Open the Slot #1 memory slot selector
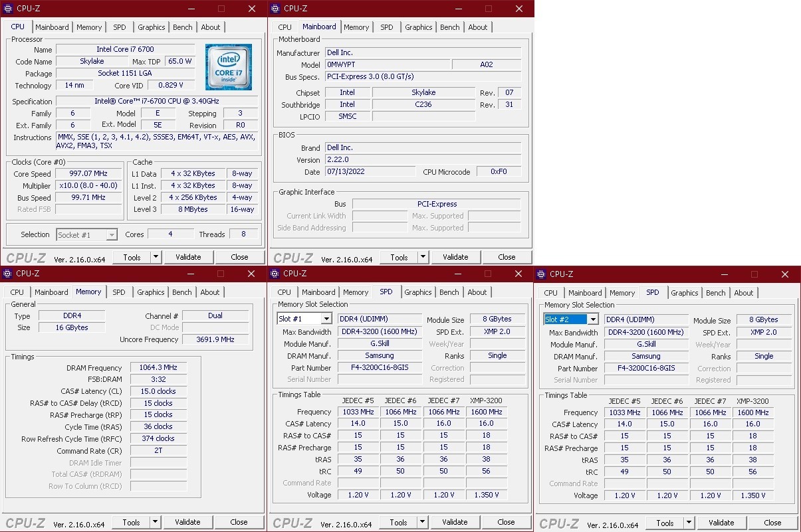Viewport: 801px width, 532px height. 304,319
